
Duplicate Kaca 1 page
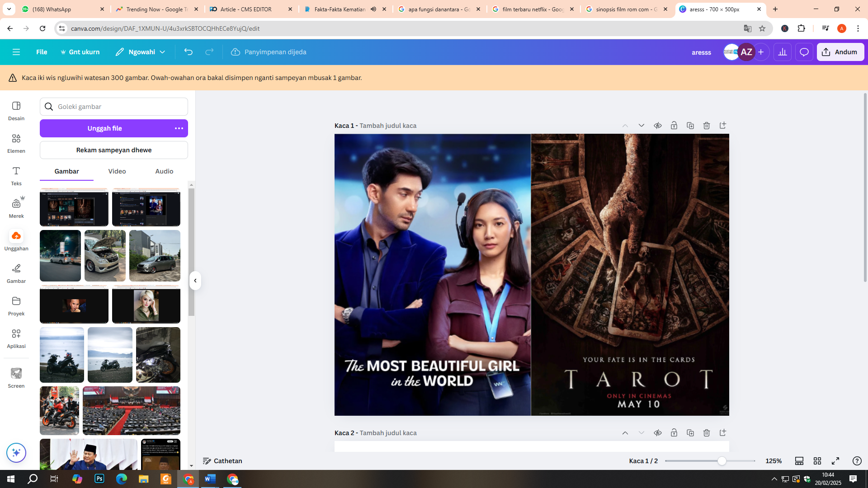coord(690,126)
